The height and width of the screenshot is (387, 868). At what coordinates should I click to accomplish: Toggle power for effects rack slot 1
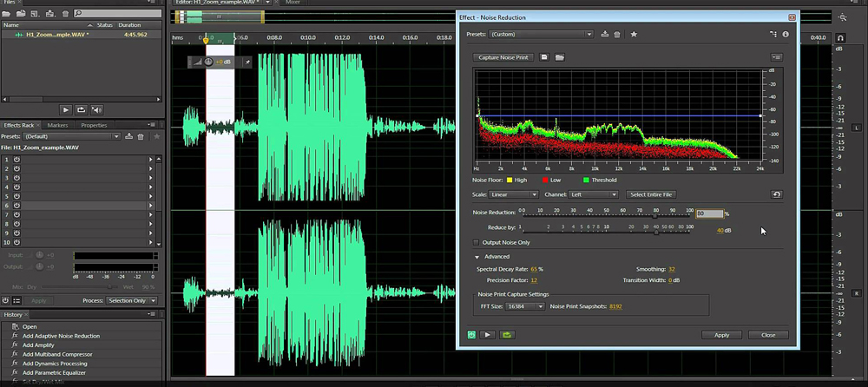16,160
